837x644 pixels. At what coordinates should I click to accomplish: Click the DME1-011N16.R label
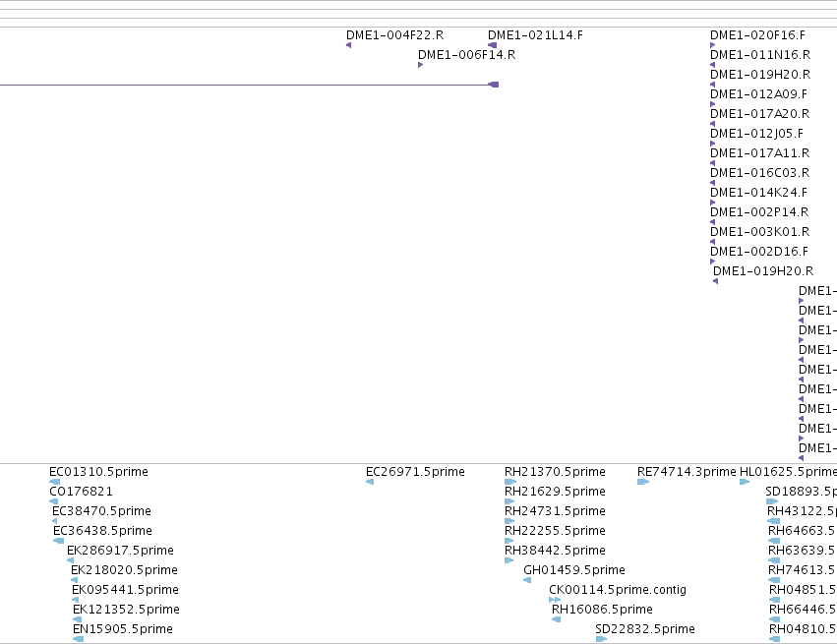(x=760, y=55)
